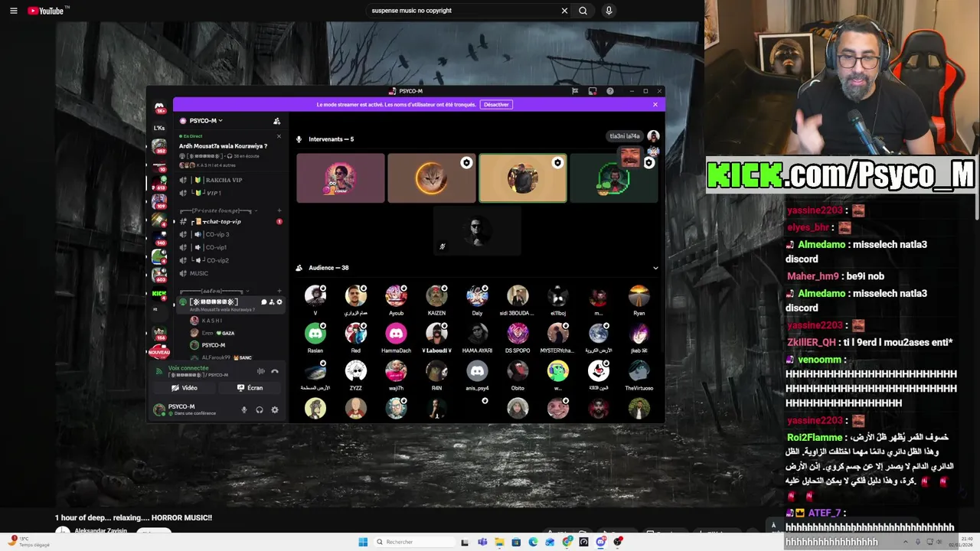This screenshot has width=980, height=551.
Task: Invite people to the PSYCO-M server
Action: pos(276,121)
